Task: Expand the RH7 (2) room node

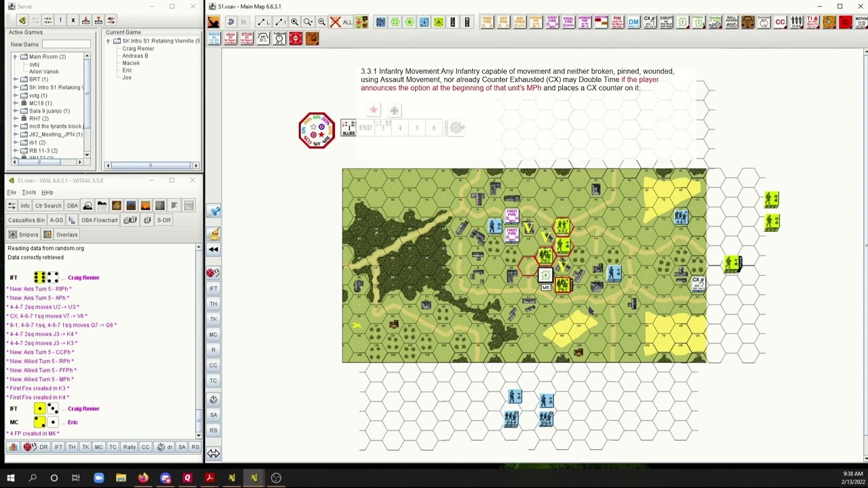Action: pyautogui.click(x=15, y=119)
